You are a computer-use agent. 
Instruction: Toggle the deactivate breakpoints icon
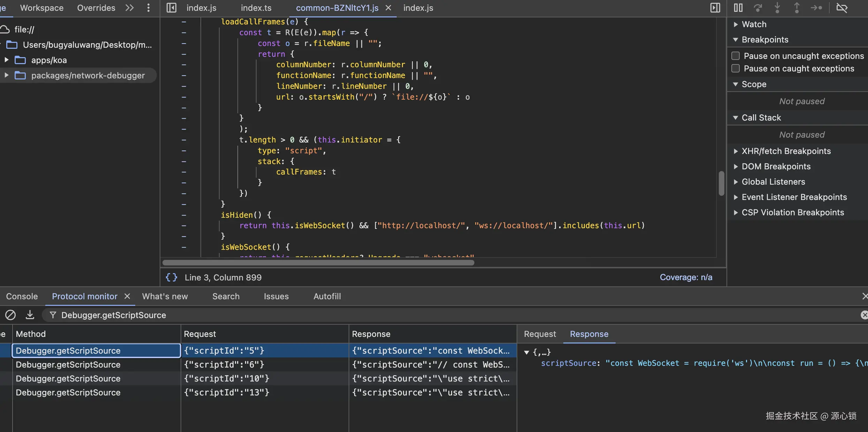pyautogui.click(x=842, y=8)
